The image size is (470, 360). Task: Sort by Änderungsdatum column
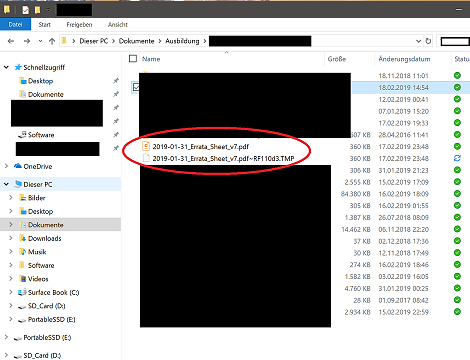[x=404, y=59]
